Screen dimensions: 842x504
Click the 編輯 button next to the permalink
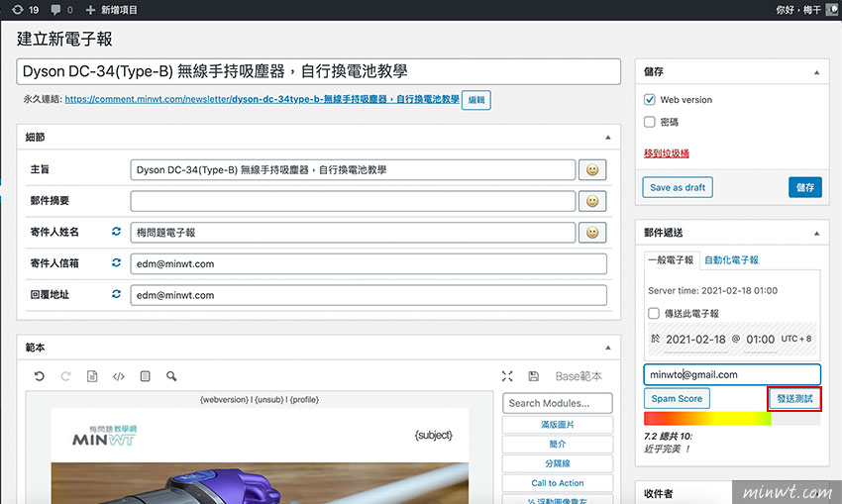[476, 100]
